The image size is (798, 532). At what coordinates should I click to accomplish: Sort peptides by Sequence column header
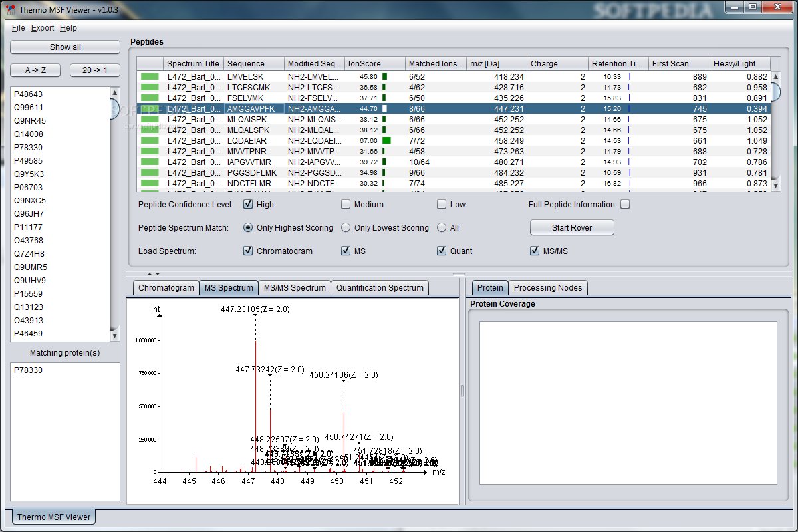tap(254, 64)
